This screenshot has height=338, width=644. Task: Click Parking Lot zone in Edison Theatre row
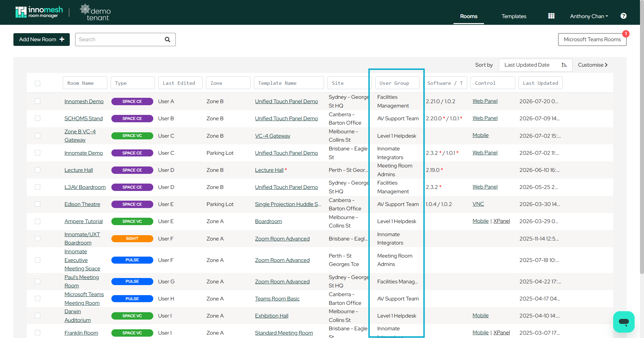(x=220, y=204)
